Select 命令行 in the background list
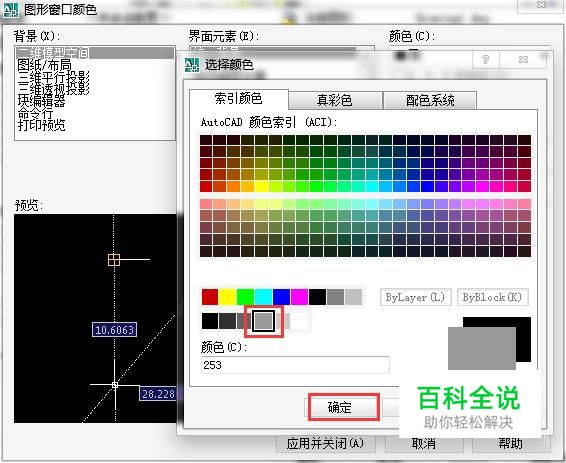This screenshot has height=463, width=566. tap(36, 113)
